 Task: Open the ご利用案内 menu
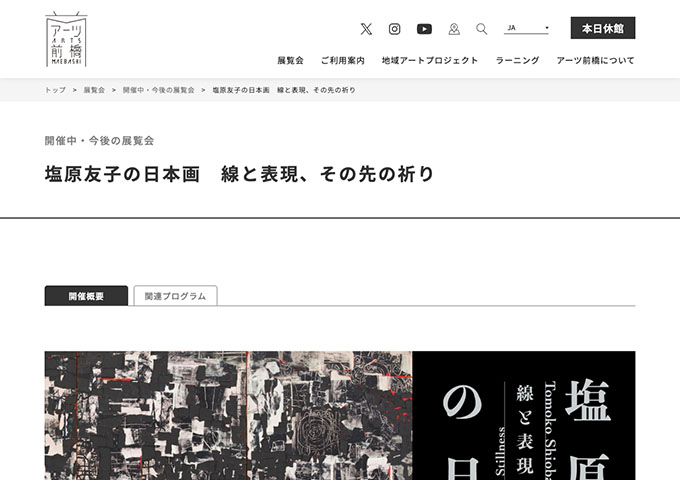point(343,61)
